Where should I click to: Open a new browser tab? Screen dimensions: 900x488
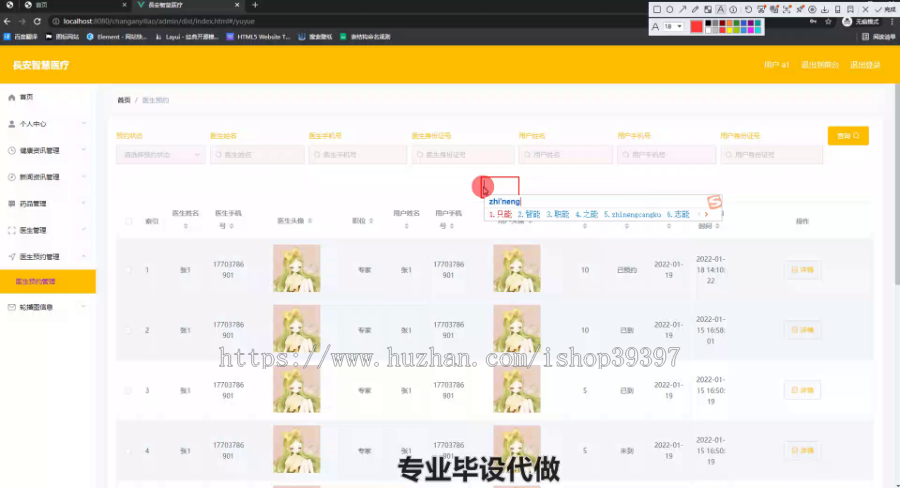coord(255,5)
